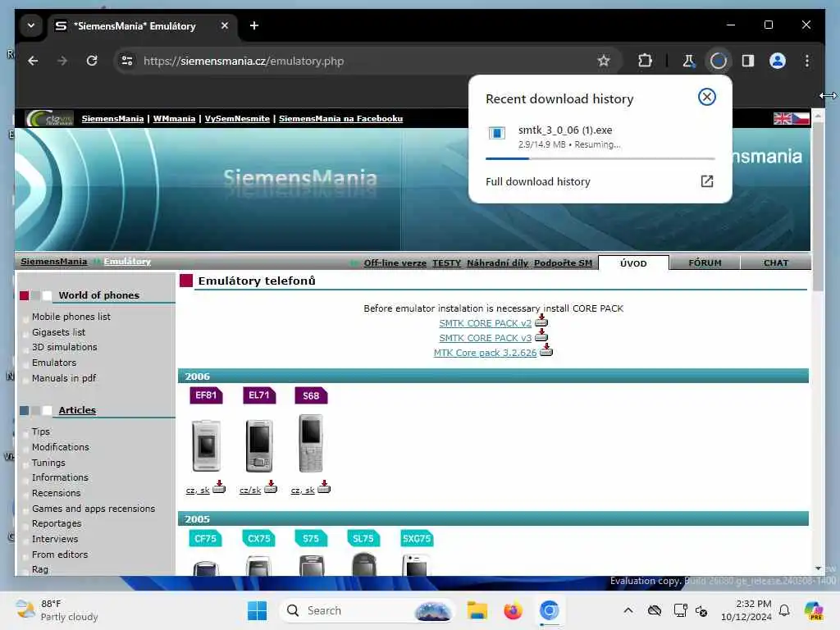Image resolution: width=840 pixels, height=630 pixels.
Task: Open Manuals in pdf sidebar item
Action: coord(64,378)
